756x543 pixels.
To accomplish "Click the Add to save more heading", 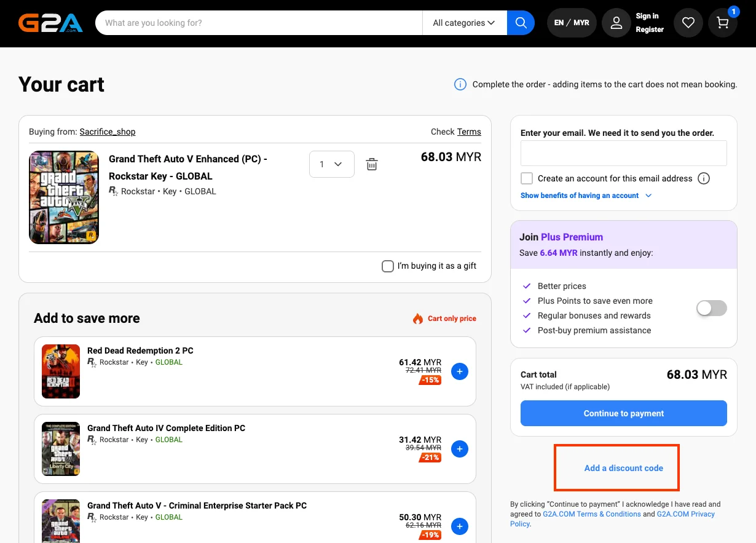I will click(x=87, y=318).
